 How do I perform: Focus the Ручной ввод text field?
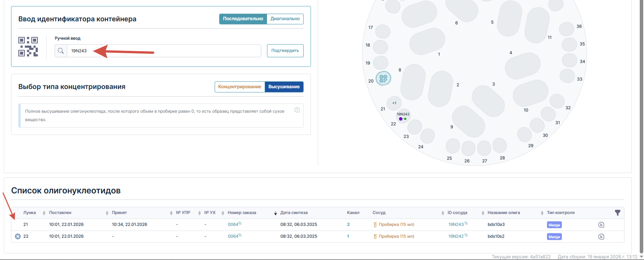(x=164, y=51)
